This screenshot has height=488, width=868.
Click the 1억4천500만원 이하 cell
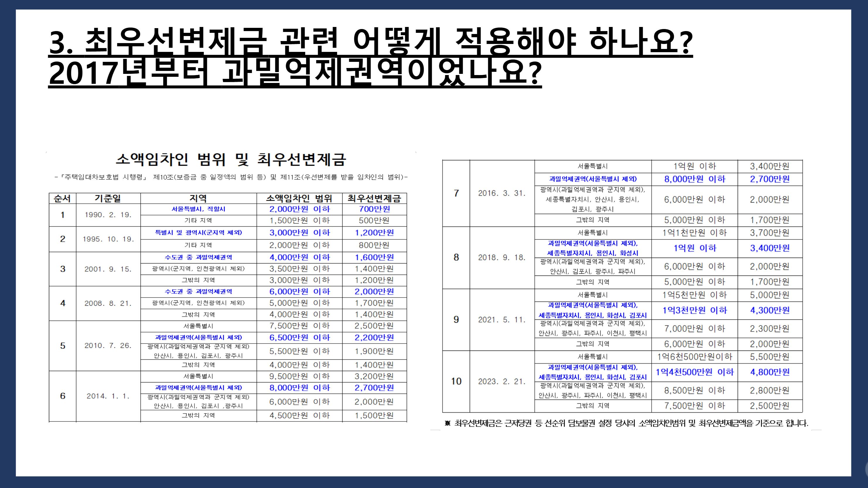(x=694, y=372)
